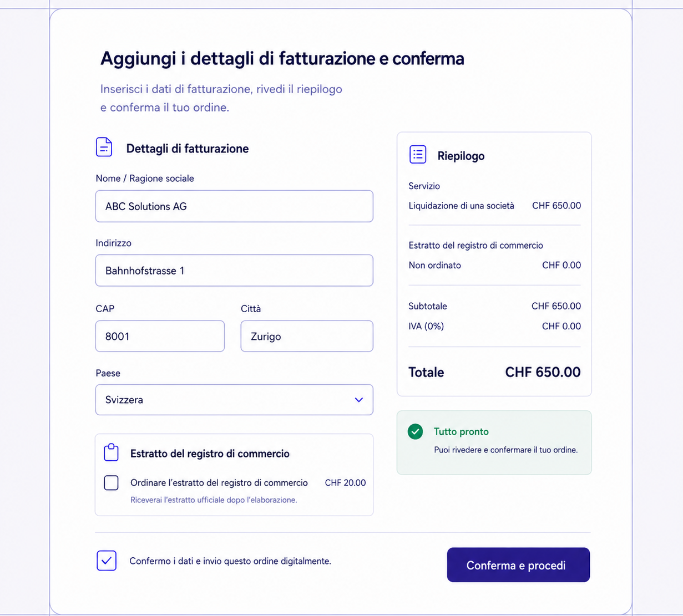Click the Indirizzo field with Bahnhofstrasse 1
Screen dimensions: 683x616
click(x=234, y=271)
